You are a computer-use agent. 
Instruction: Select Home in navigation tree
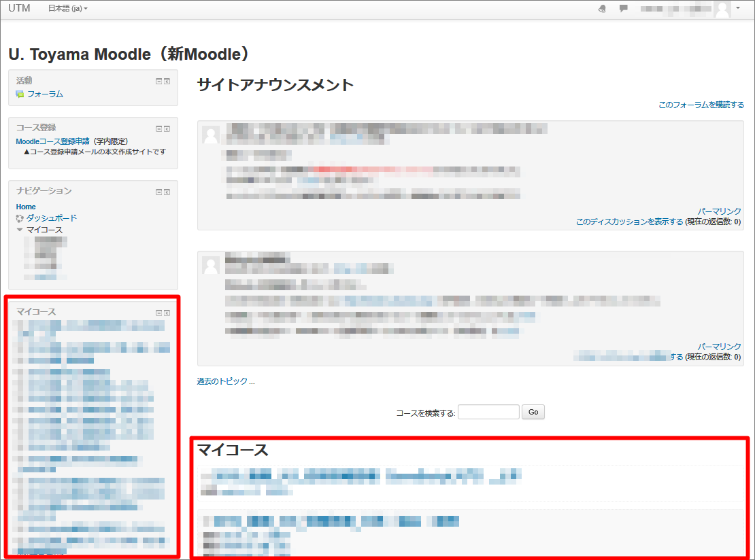26,207
